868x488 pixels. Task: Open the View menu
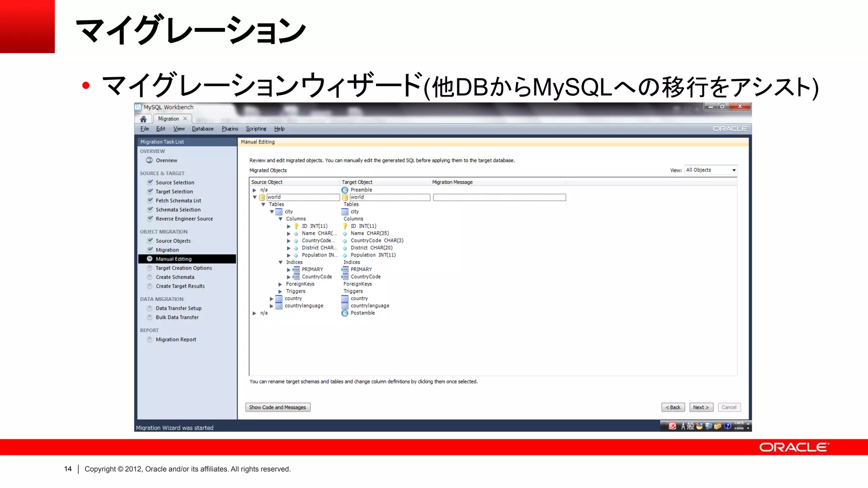tap(179, 129)
